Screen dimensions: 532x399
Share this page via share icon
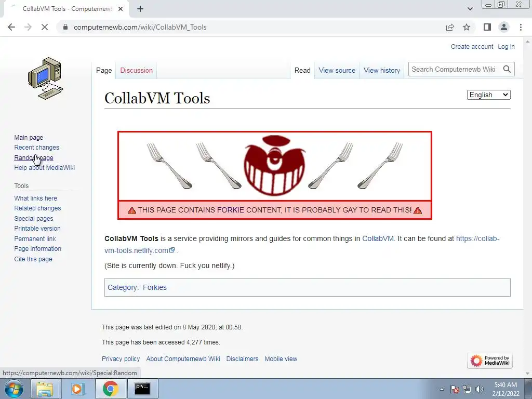[x=450, y=27]
